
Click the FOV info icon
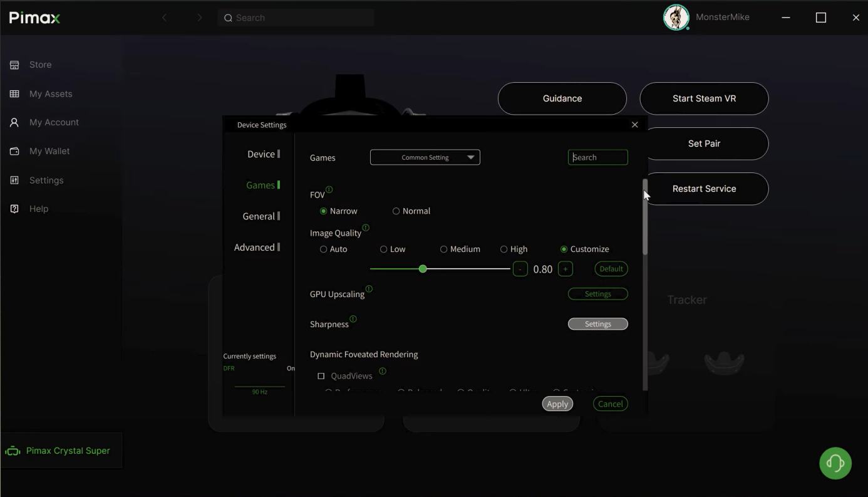coord(329,190)
